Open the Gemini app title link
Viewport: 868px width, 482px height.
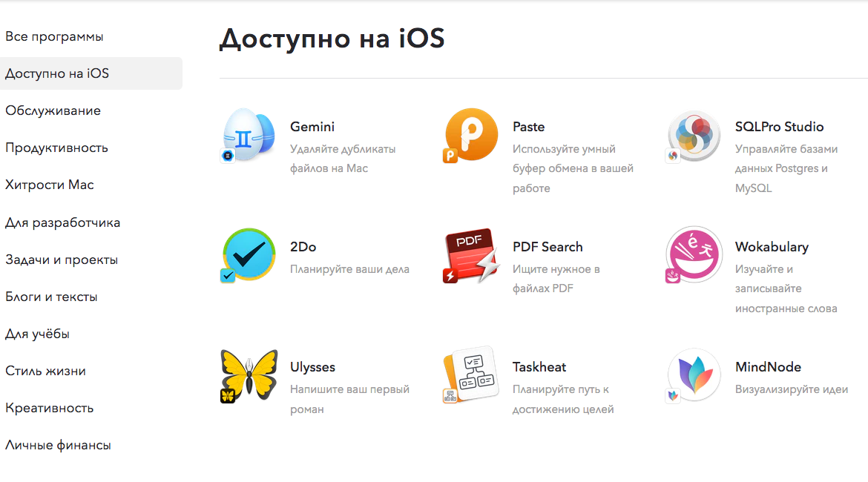point(312,127)
